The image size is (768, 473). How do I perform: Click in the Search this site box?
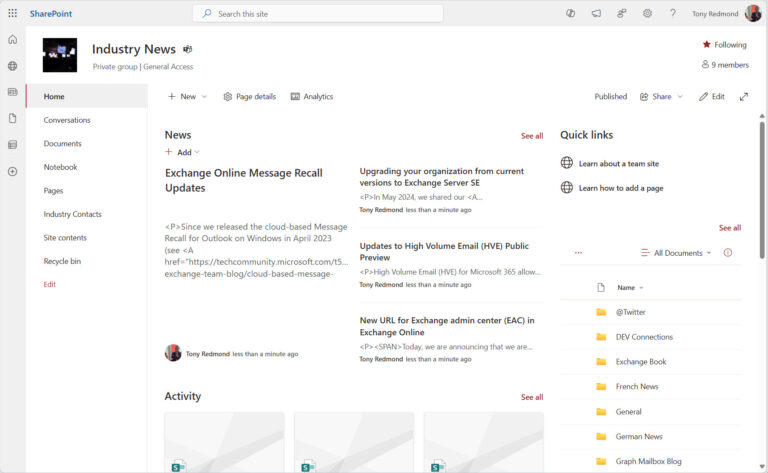click(x=318, y=14)
